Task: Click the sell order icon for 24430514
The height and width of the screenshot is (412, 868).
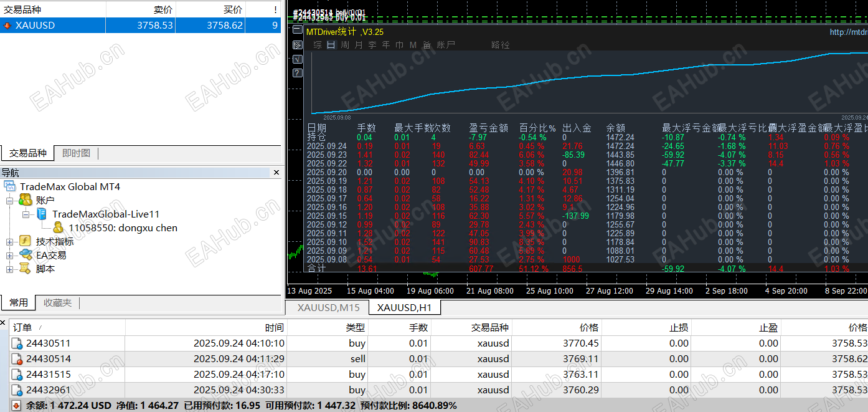Action: (17, 359)
